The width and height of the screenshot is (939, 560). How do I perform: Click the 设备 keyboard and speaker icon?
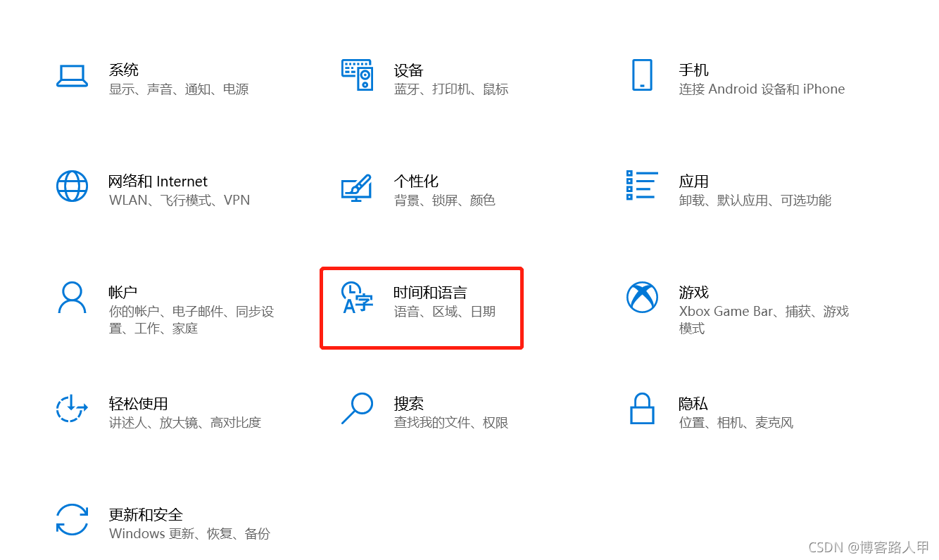[x=357, y=75]
